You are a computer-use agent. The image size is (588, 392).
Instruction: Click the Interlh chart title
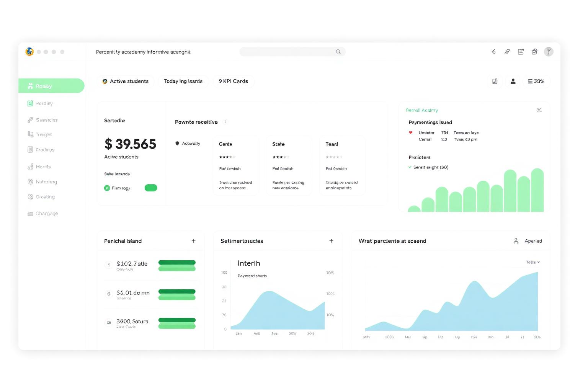[x=249, y=263]
